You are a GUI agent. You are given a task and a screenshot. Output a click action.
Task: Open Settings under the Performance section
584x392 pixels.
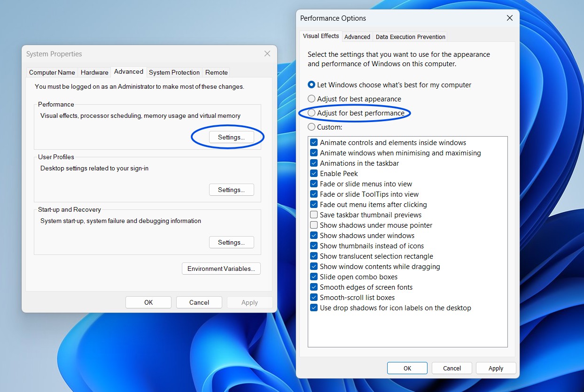click(x=231, y=137)
